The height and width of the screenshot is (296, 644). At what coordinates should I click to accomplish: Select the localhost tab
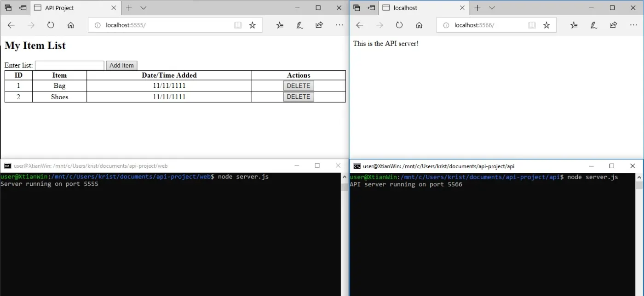(x=425, y=8)
